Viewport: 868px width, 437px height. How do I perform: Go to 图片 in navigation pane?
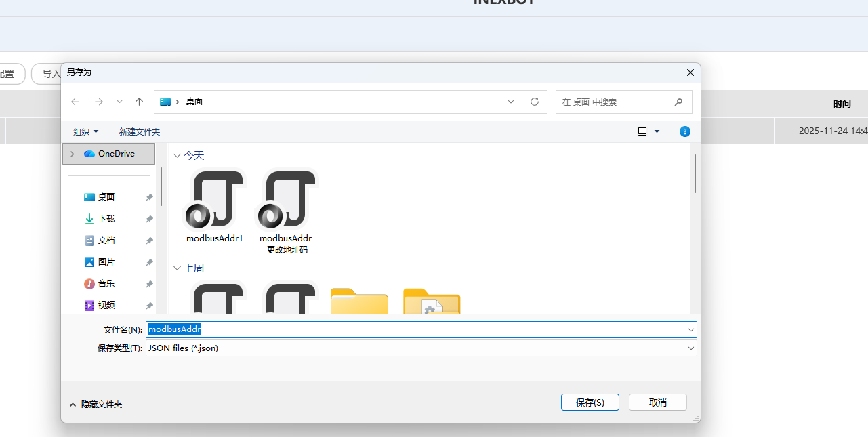click(106, 262)
